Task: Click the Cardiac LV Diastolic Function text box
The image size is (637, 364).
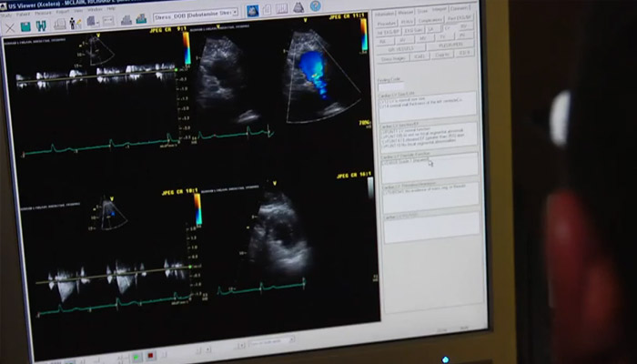Action: pos(430,167)
